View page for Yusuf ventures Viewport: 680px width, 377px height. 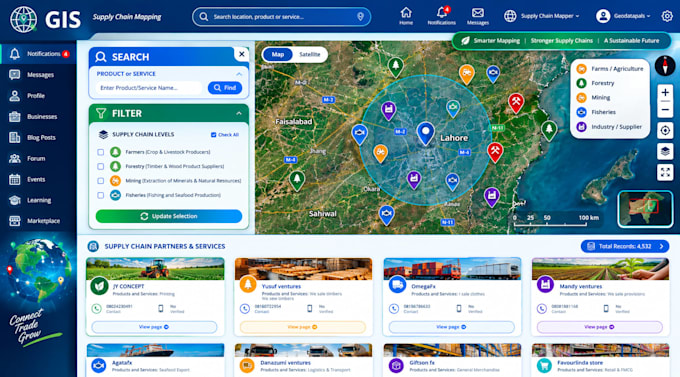coord(302,327)
